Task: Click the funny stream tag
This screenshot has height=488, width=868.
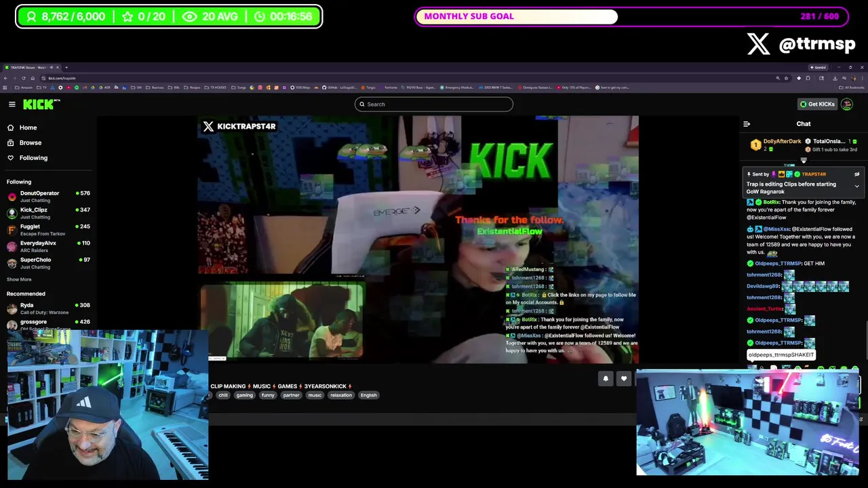Action: 268,395
